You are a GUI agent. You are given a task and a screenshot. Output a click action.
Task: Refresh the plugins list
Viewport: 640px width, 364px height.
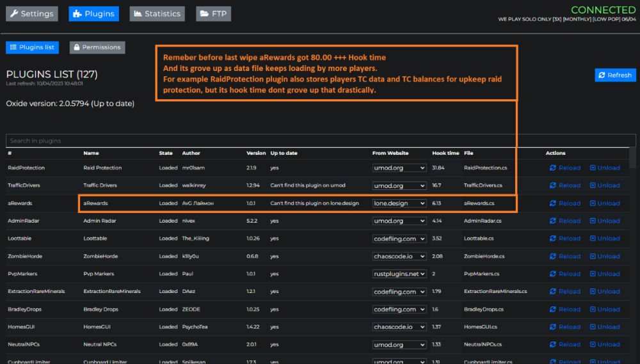point(615,75)
